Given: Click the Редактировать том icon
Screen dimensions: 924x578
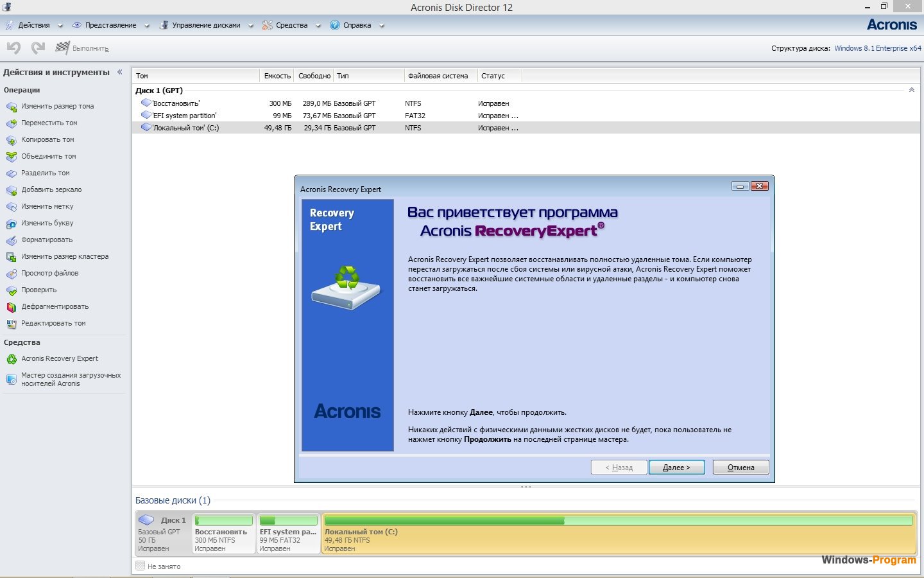Looking at the screenshot, I should [12, 324].
